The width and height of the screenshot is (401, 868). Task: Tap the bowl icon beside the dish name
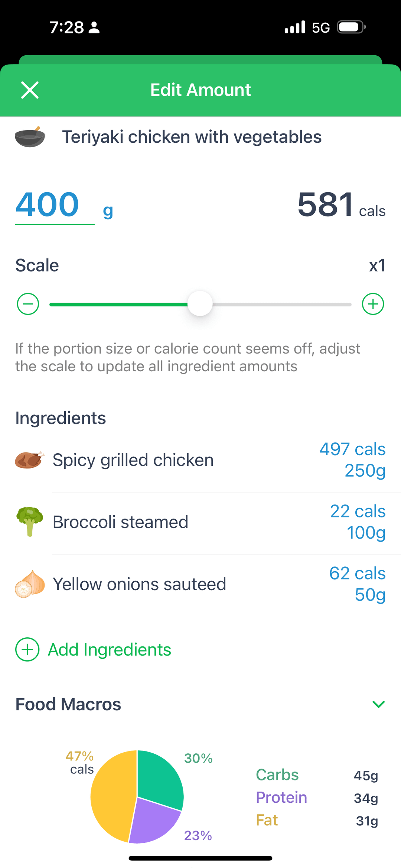(30, 137)
